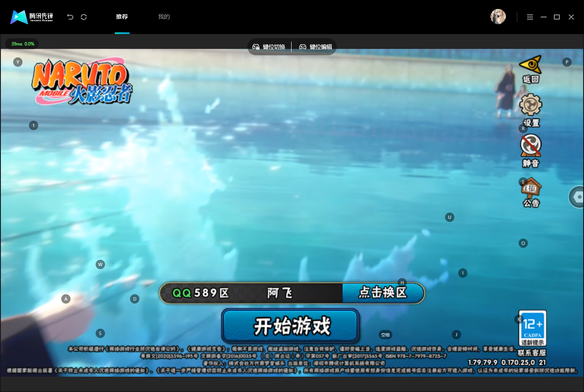Click the O key mapping marker

click(523, 243)
